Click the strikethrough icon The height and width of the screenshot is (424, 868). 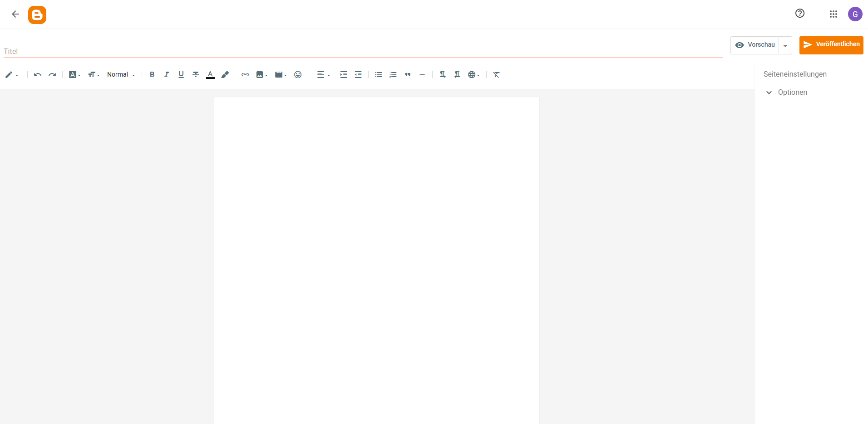[x=196, y=74]
